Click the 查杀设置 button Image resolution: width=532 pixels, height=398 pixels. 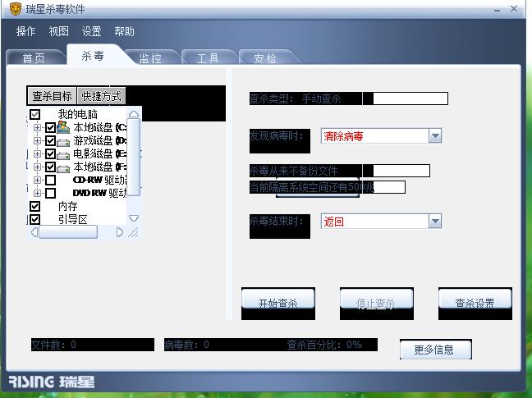[x=475, y=300]
